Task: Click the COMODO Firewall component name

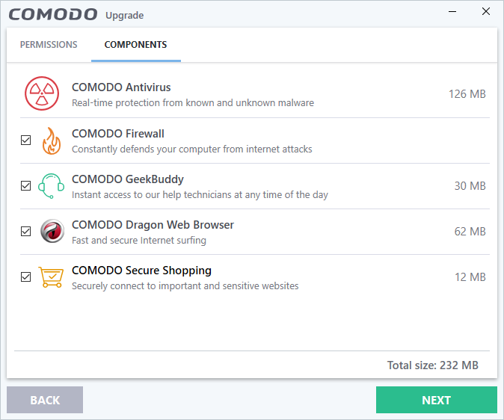Action: click(x=118, y=134)
